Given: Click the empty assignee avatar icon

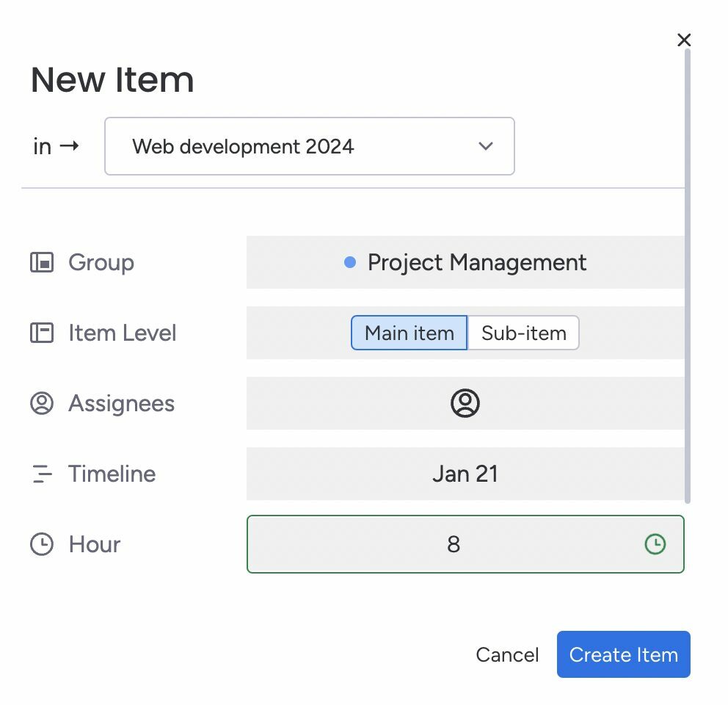Looking at the screenshot, I should click(465, 403).
